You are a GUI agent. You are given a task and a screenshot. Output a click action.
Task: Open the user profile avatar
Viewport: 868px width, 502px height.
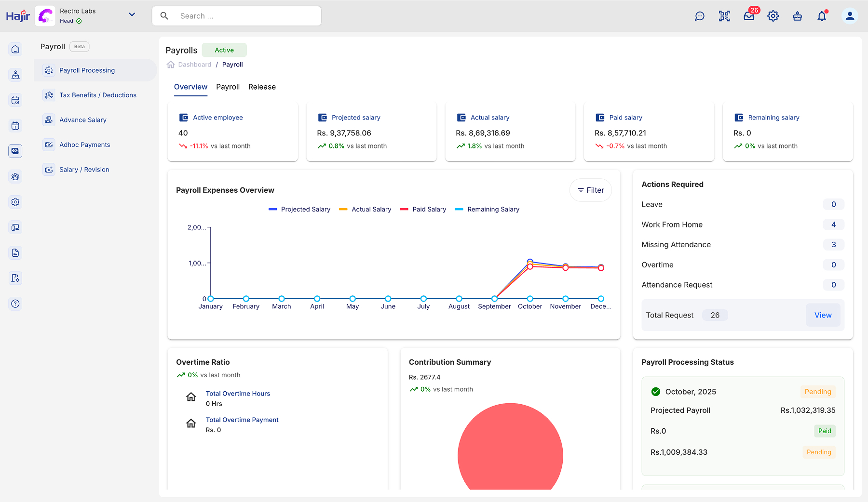850,16
